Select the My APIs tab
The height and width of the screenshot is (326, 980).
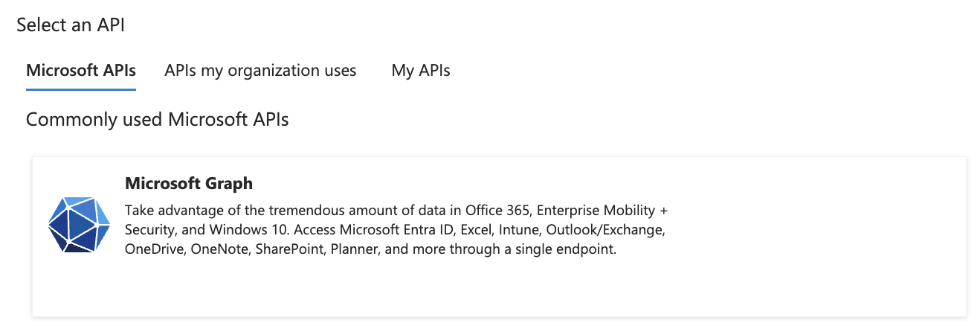[x=421, y=71]
